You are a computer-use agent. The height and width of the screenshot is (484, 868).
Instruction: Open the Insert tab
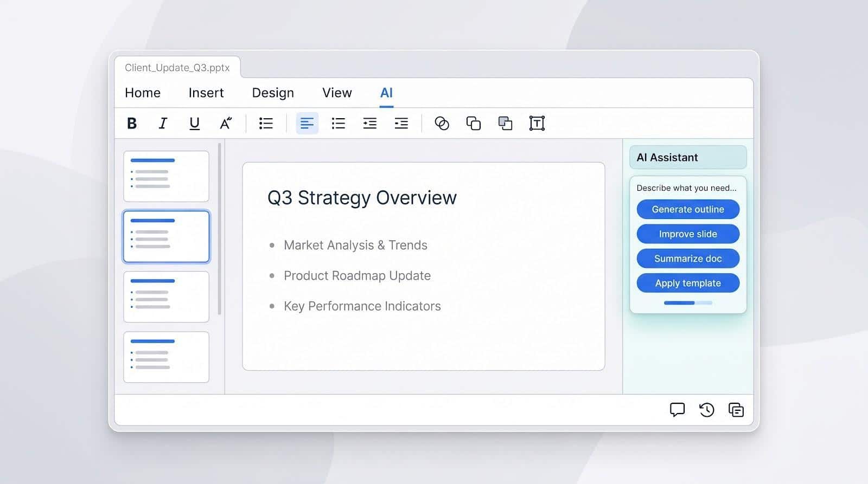[206, 93]
